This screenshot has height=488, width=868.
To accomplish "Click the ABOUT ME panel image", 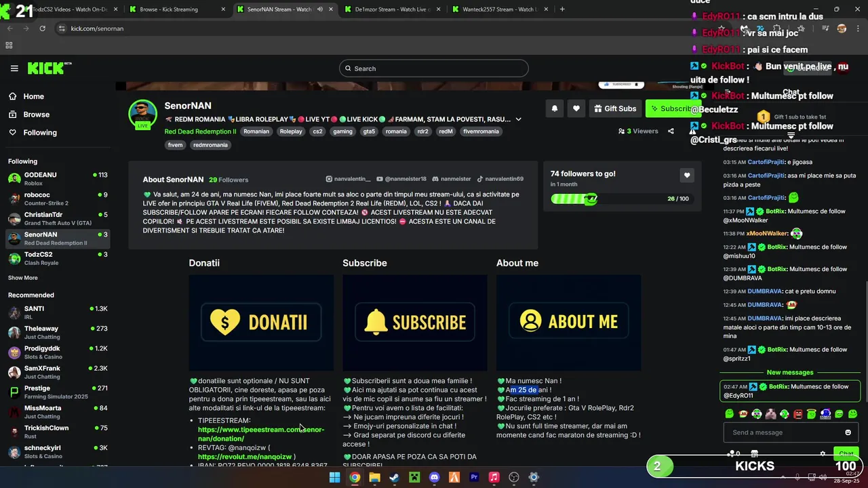I will pos(568,323).
